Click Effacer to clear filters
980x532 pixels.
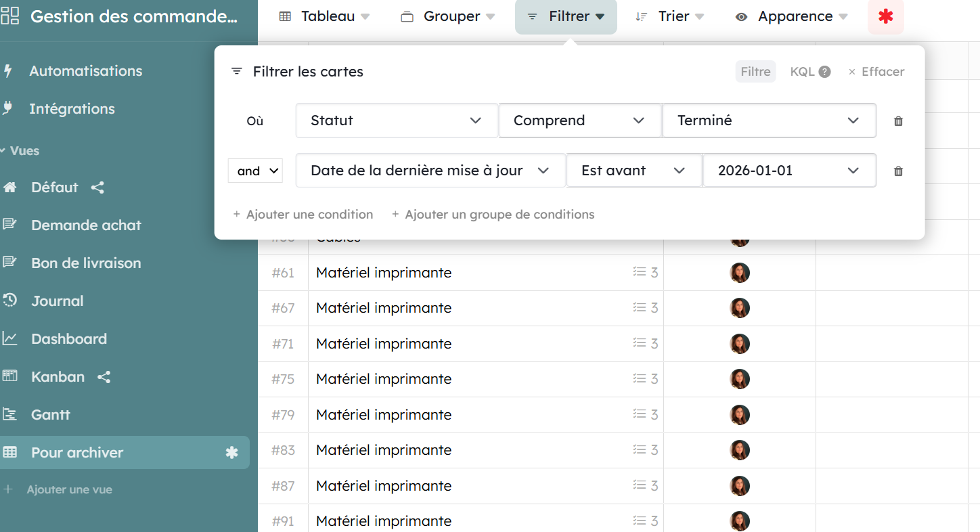(876, 72)
